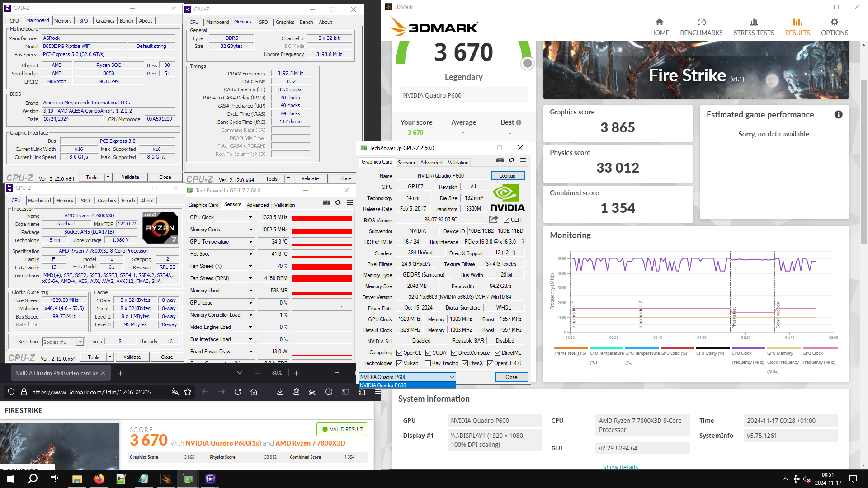Click VALID RESULT badge on 3dmark webpage
The height and width of the screenshot is (488, 868).
tap(342, 429)
